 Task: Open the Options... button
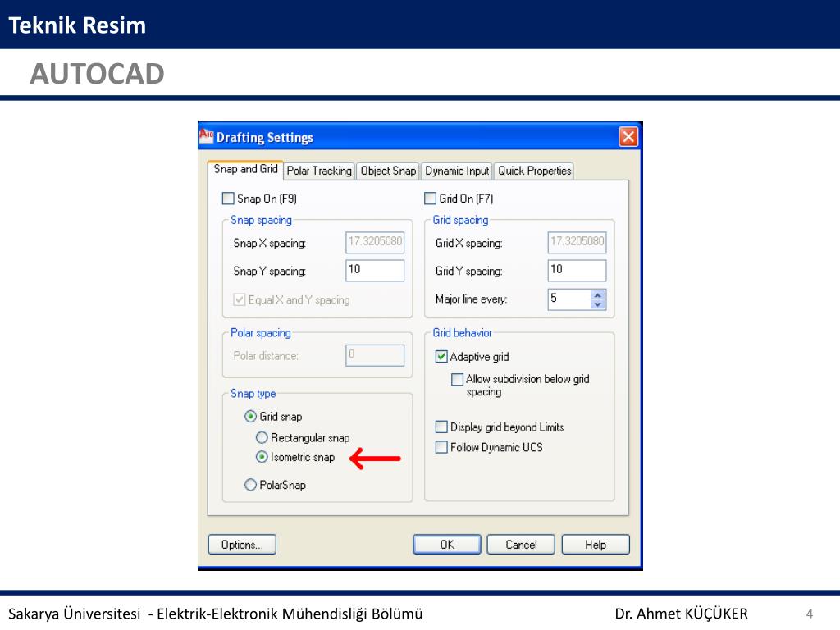(242, 545)
